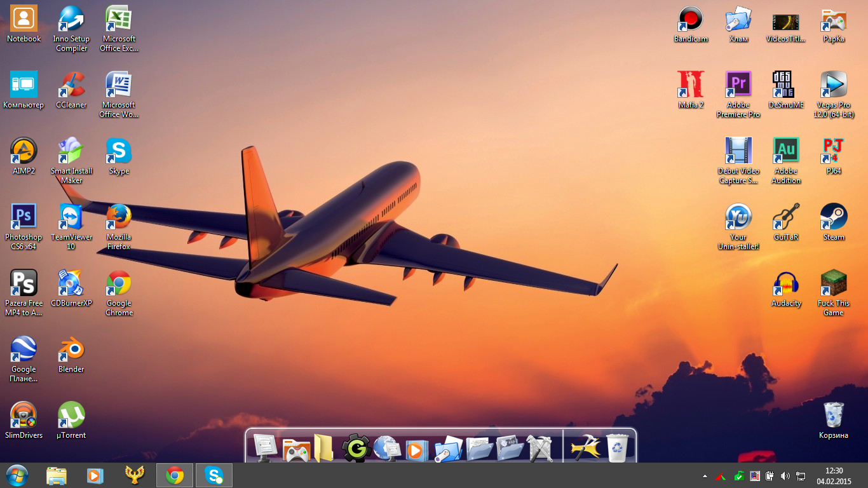Image resolution: width=868 pixels, height=488 pixels.
Task: Select Vegas Pro 12.0 (64-bit) shortcut
Action: [834, 95]
